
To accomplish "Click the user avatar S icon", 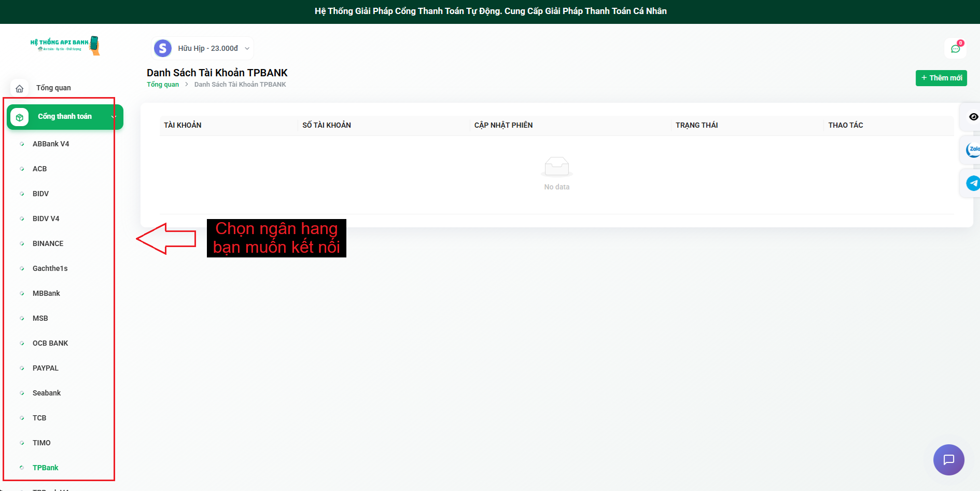I will [x=163, y=48].
